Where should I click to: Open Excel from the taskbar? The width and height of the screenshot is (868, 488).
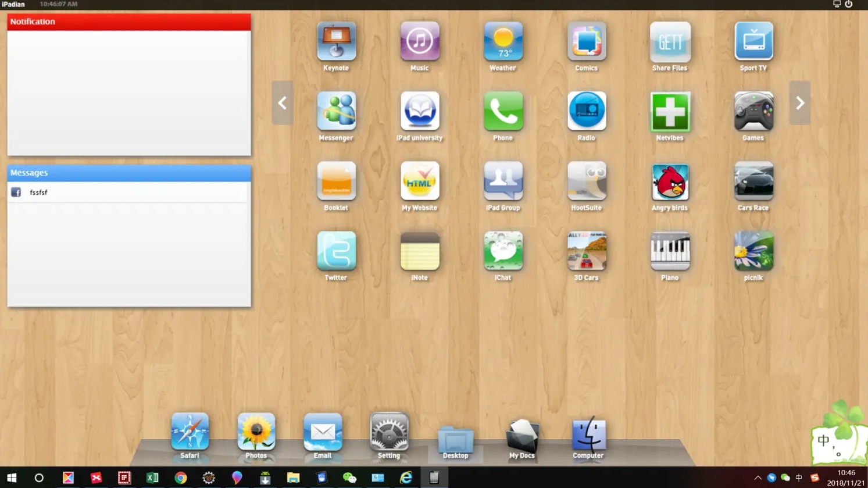point(152,478)
